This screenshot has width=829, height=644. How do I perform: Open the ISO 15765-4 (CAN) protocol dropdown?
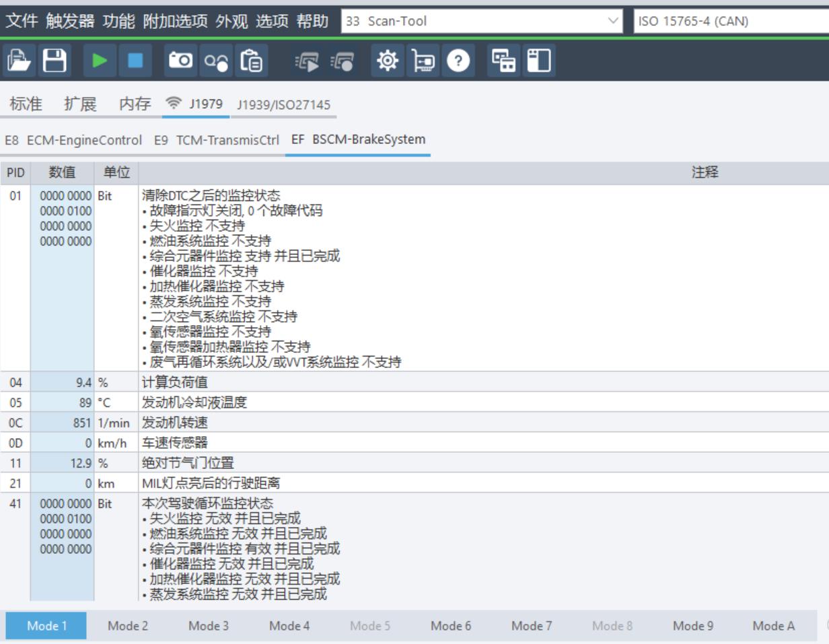pos(731,21)
